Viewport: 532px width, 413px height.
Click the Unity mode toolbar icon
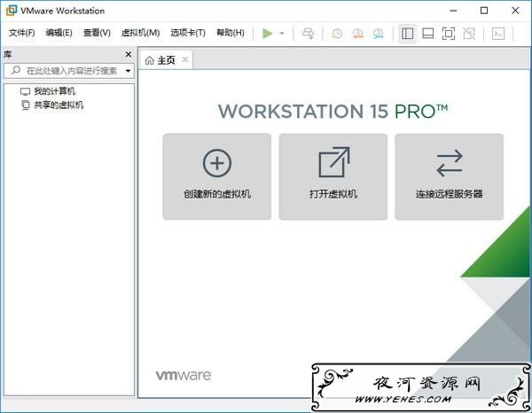click(469, 34)
